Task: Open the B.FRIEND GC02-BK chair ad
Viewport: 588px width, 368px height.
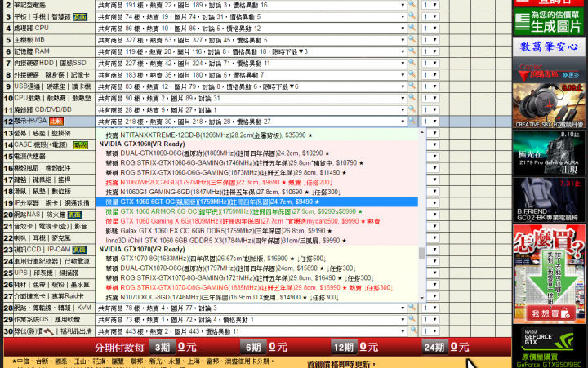Action: pyautogui.click(x=549, y=200)
